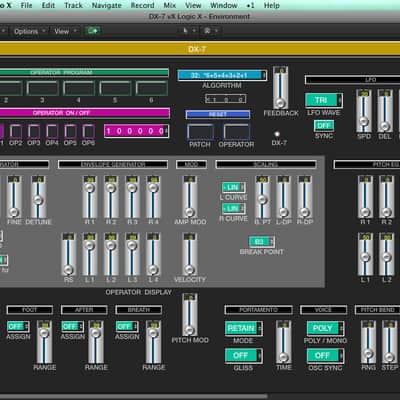The width and height of the screenshot is (400, 400).
Task: Toggle the OP5 operator on/off button
Action: (x=70, y=131)
